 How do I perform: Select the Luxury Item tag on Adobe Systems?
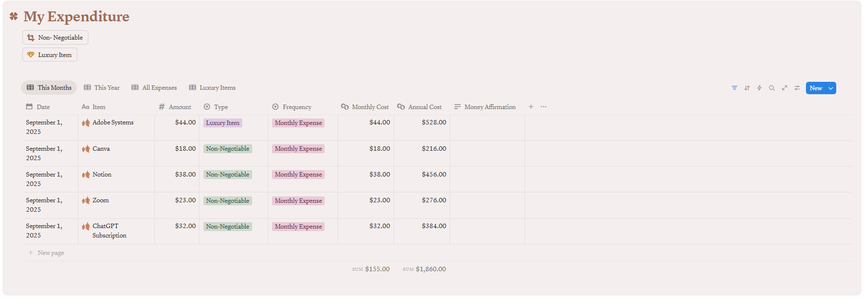pos(222,123)
